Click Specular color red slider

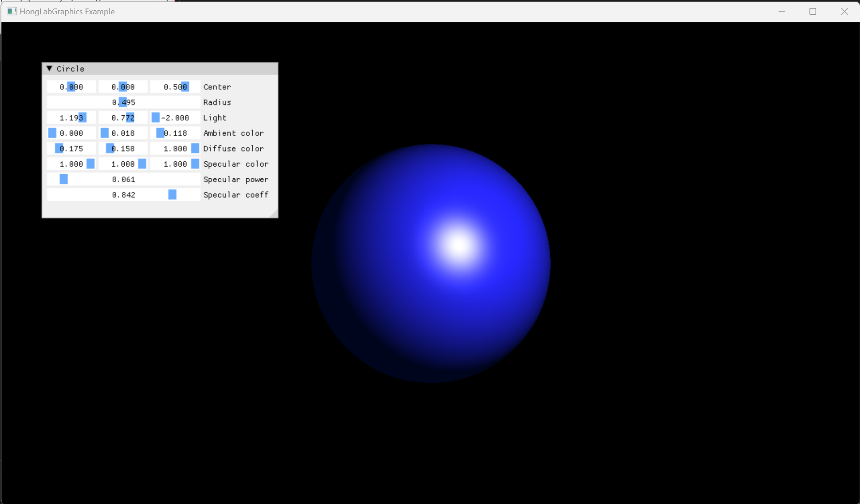(x=71, y=164)
